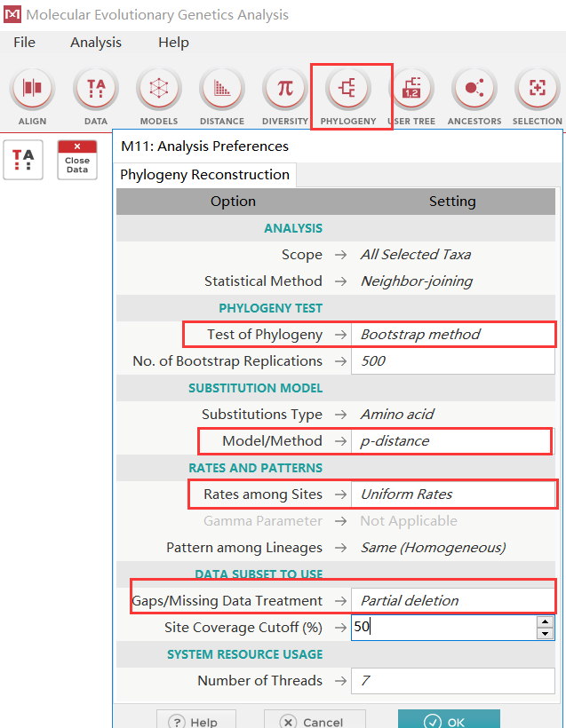The image size is (566, 728).
Task: Open the PHYLOGENY tree icon
Action: point(348,88)
